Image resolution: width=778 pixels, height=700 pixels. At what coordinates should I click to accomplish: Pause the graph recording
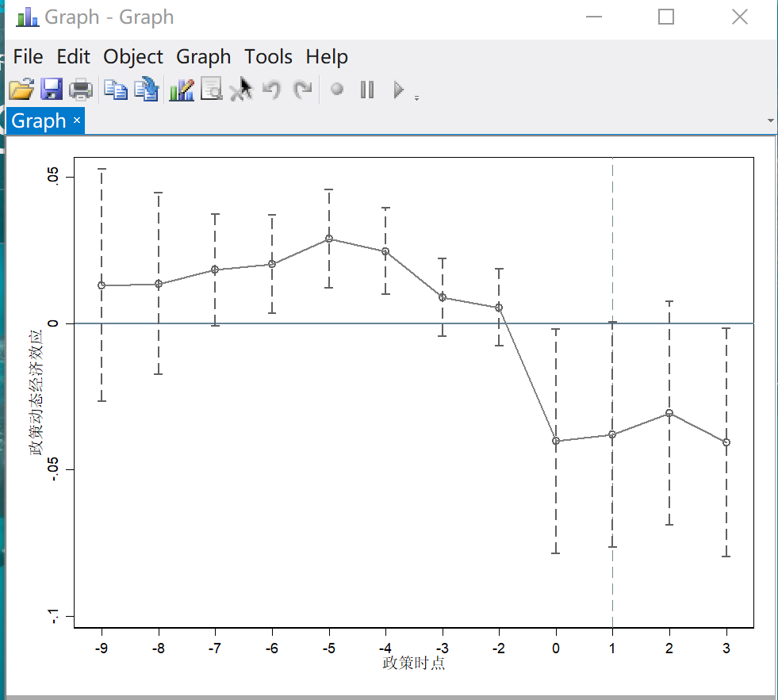pos(367,90)
